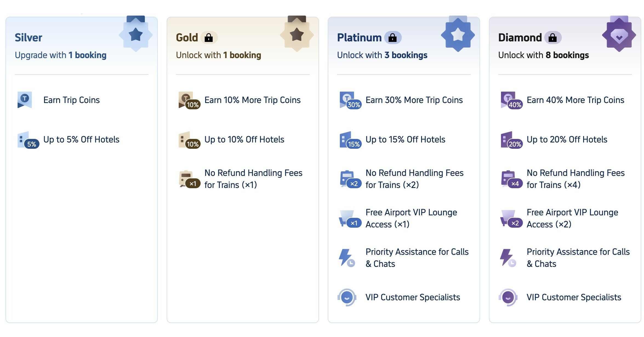Click the Upgrade with 1 booking text
Image resolution: width=644 pixels, height=337 pixels.
coord(60,55)
